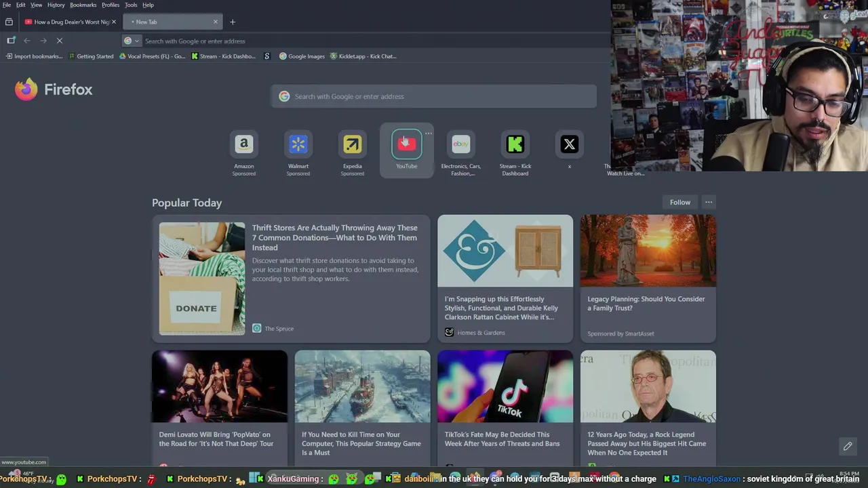The width and height of the screenshot is (868, 488).
Task: Click the Homes & Gardens source label
Action: pos(475,332)
